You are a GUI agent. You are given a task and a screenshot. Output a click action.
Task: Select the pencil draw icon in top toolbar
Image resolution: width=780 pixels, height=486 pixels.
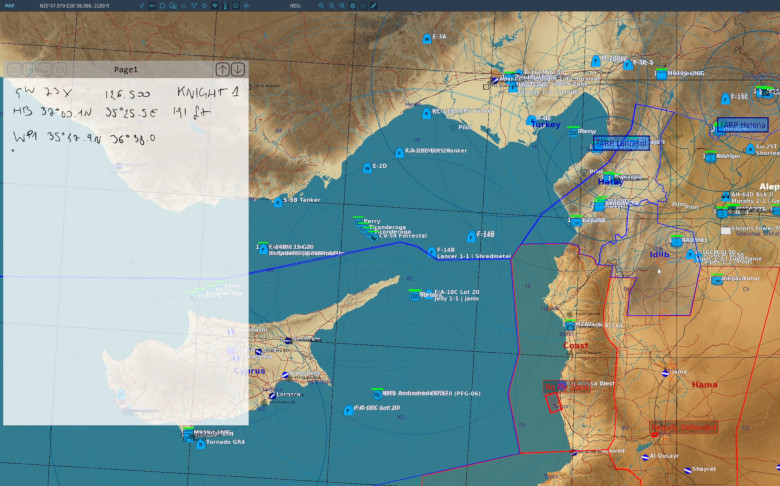(x=373, y=5)
